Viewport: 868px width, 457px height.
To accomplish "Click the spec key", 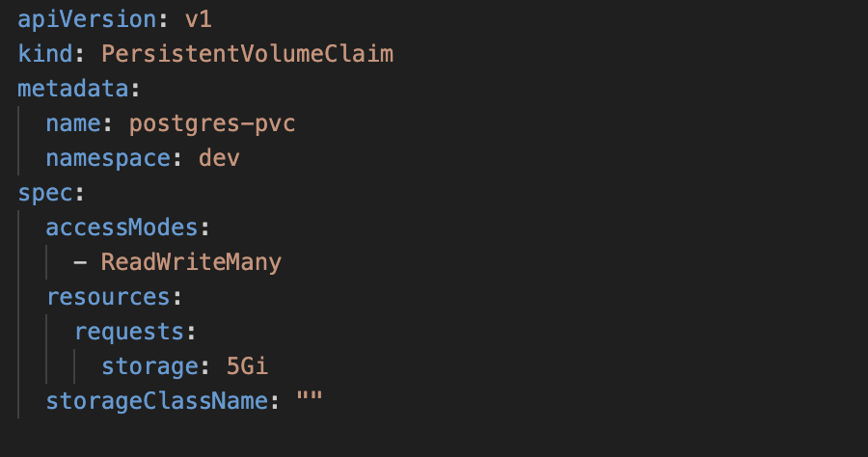I will point(45,194).
